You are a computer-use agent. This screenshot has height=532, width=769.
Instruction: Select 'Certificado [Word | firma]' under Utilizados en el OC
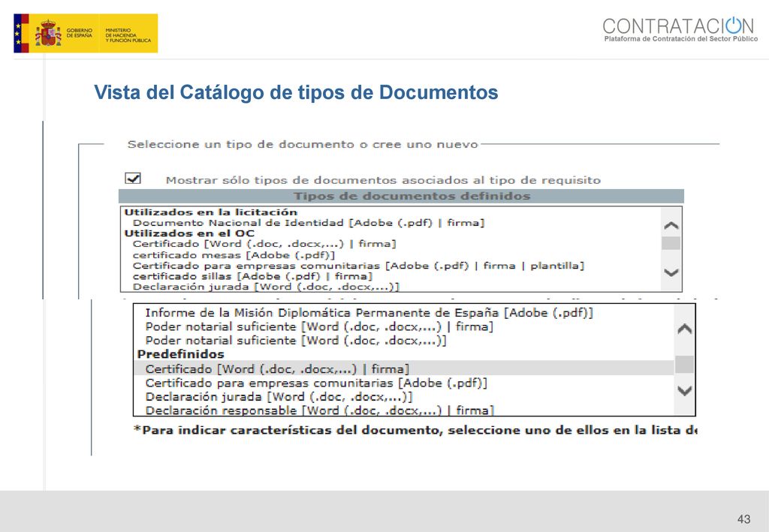coord(264,244)
